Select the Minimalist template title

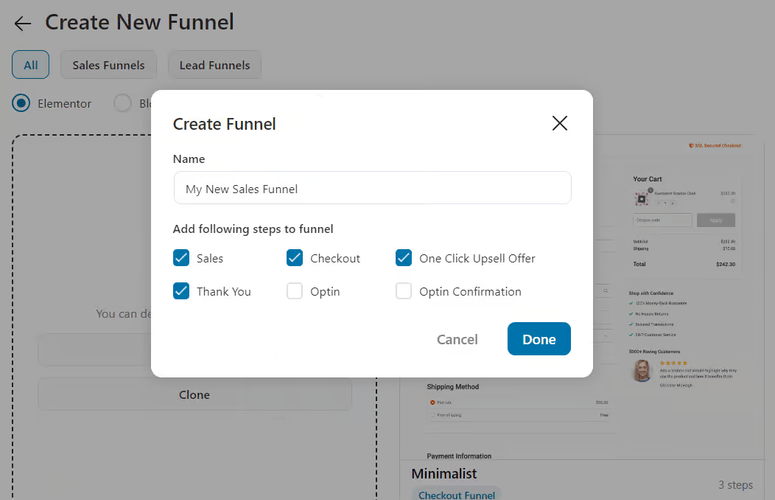pos(444,474)
